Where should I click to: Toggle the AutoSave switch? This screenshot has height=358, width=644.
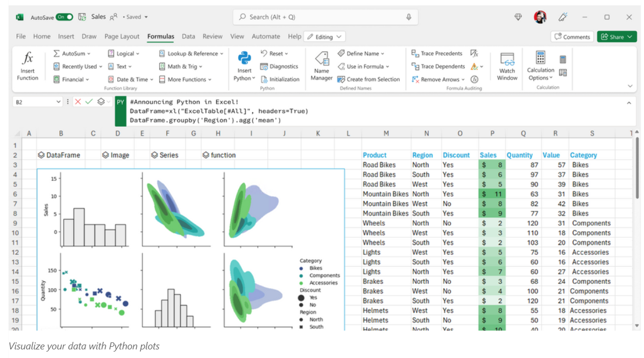pos(65,17)
